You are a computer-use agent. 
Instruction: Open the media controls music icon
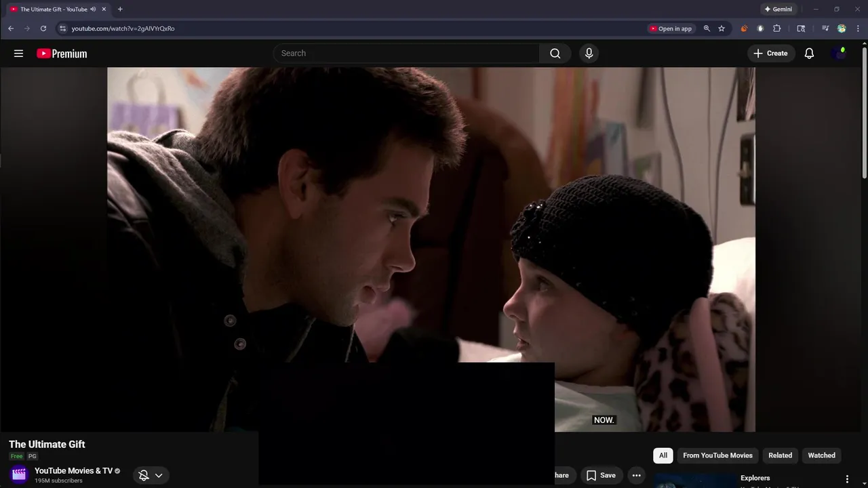coord(825,28)
